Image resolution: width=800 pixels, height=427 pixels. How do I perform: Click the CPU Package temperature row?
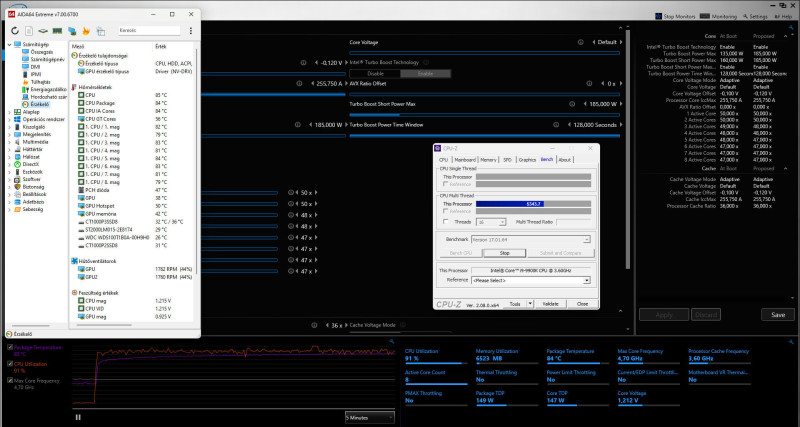coord(133,103)
